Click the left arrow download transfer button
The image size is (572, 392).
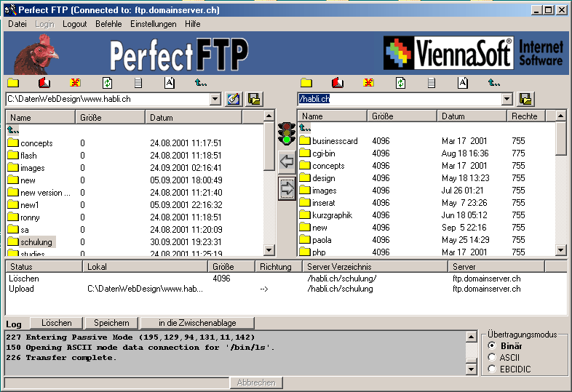click(287, 161)
